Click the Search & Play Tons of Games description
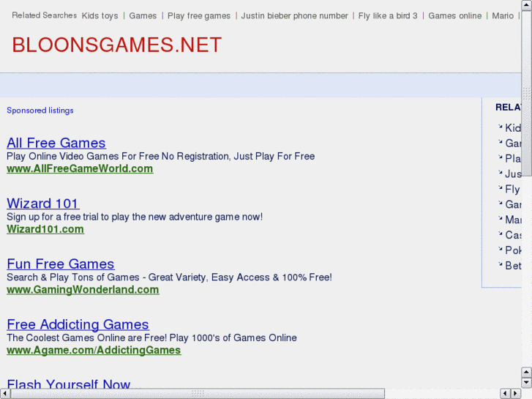The height and width of the screenshot is (399, 532). tap(169, 277)
